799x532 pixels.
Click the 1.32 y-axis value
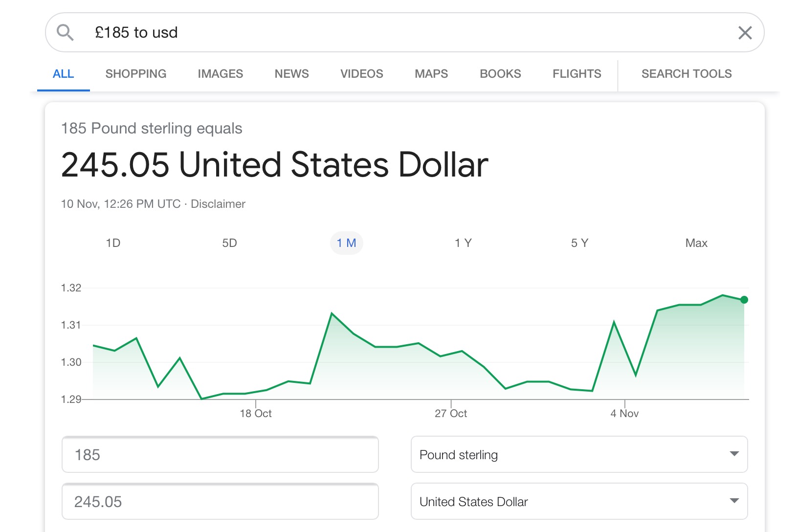(71, 288)
